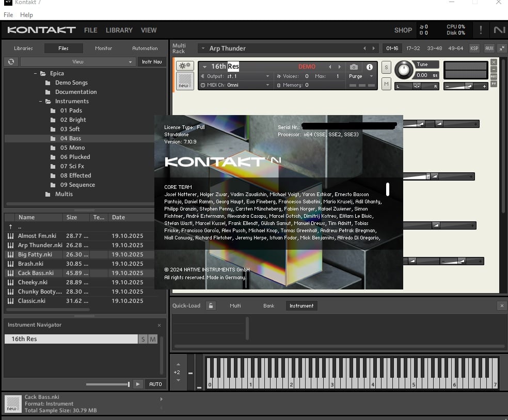Viewport: 508px width, 420px height.
Task: Select rack page 17-32
Action: click(413, 49)
